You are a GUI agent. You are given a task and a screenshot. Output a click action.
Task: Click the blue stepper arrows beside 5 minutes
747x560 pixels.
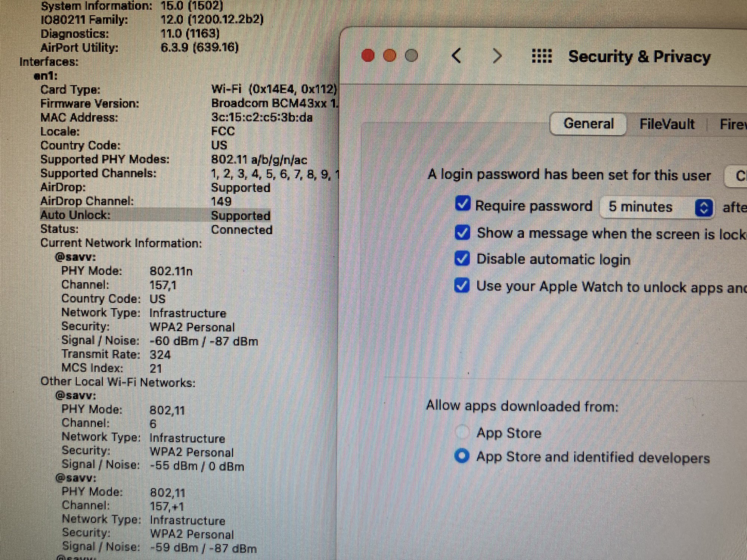click(x=704, y=208)
